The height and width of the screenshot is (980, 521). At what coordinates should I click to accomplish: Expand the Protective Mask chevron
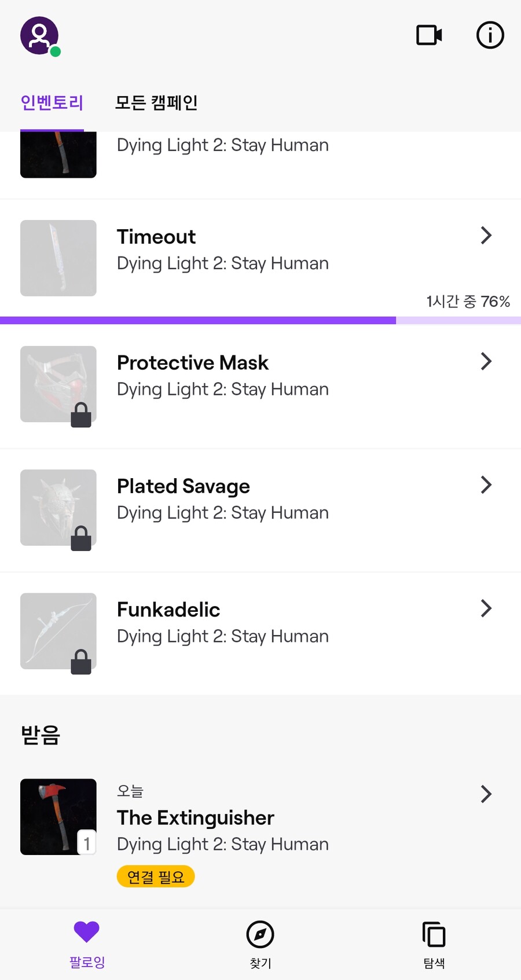(486, 362)
